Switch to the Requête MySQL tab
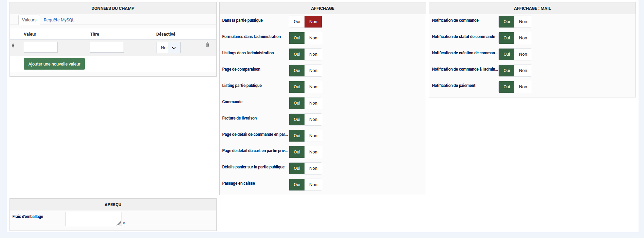Screen dimensions: 644x238 click(x=59, y=20)
